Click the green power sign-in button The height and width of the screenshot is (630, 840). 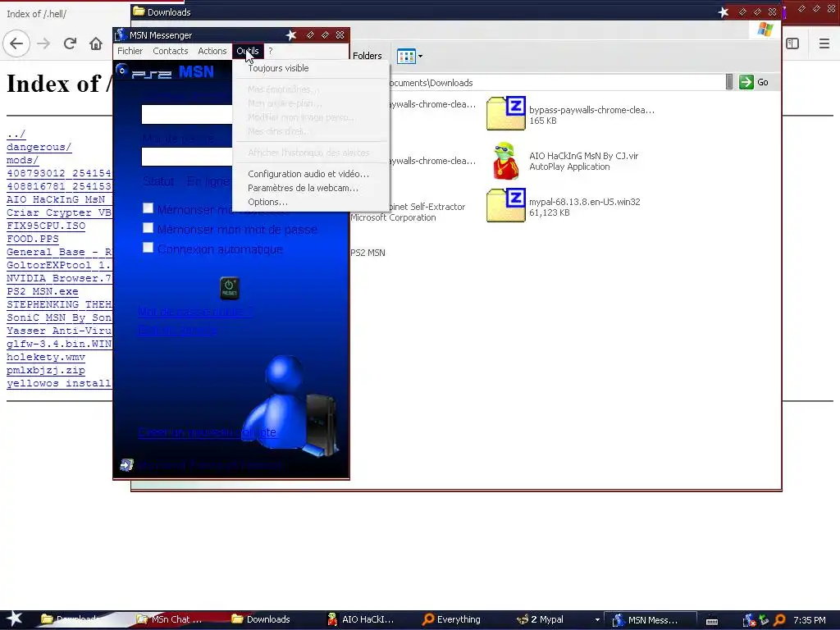(230, 288)
